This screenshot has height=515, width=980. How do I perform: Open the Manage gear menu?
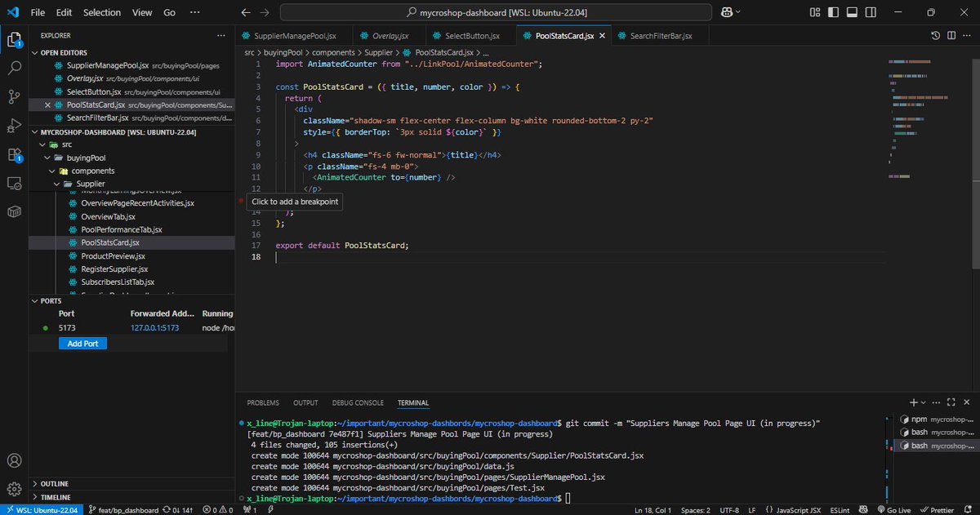14,489
